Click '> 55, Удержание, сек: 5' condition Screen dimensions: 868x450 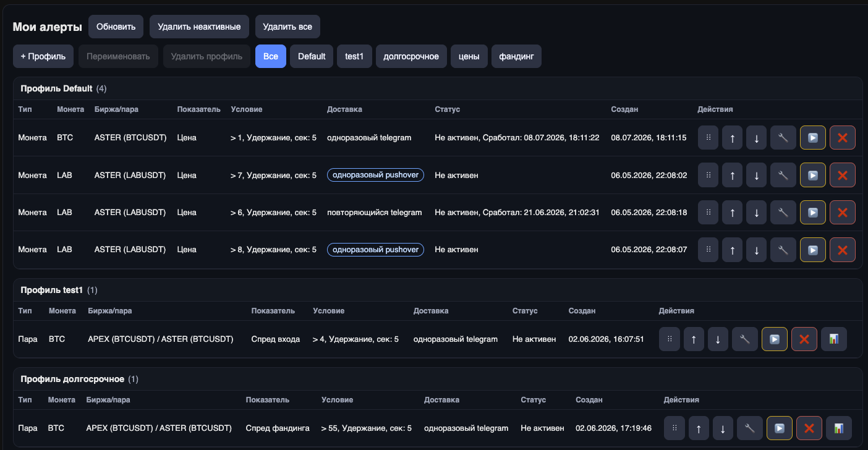(x=367, y=428)
